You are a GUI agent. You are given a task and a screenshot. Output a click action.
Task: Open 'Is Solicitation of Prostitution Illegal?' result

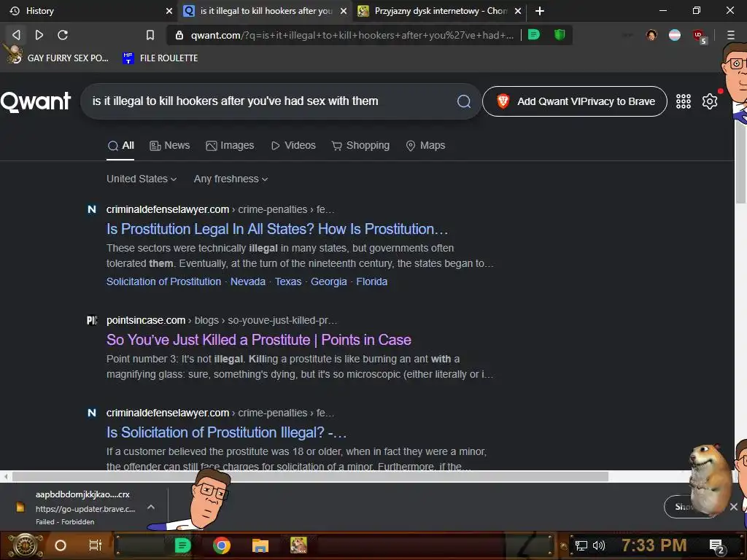pyautogui.click(x=226, y=432)
